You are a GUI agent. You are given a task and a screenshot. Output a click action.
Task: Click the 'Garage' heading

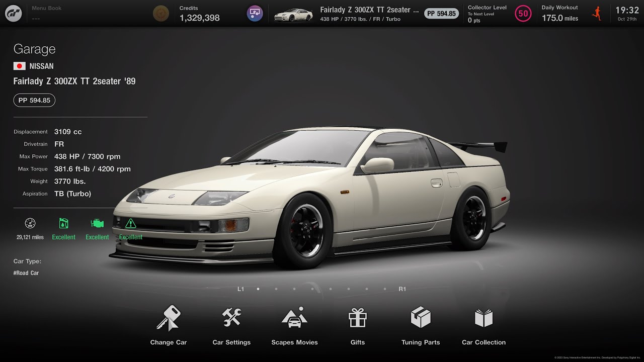pos(34,49)
